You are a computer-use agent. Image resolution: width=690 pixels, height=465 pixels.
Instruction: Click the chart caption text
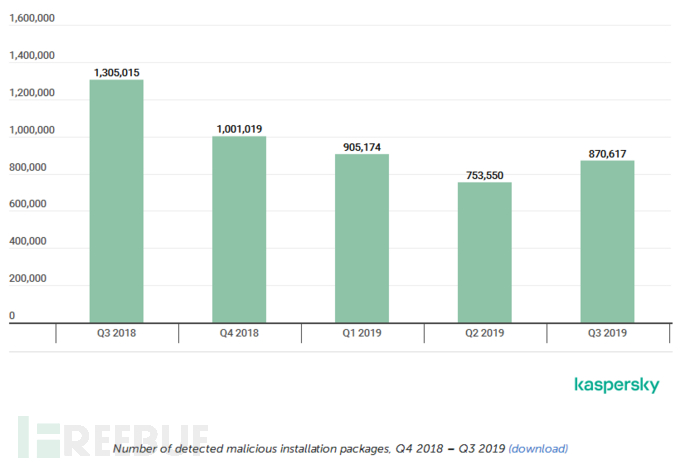click(309, 449)
